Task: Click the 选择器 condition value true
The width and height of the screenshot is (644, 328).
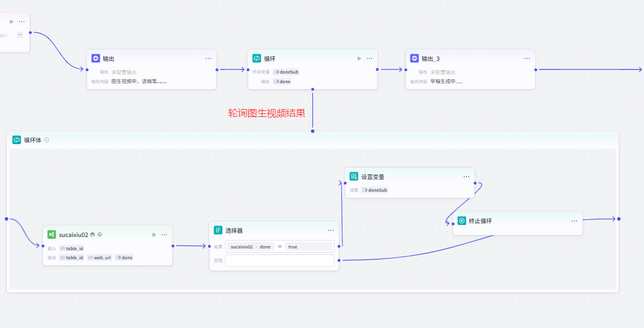Action: pyautogui.click(x=309, y=247)
